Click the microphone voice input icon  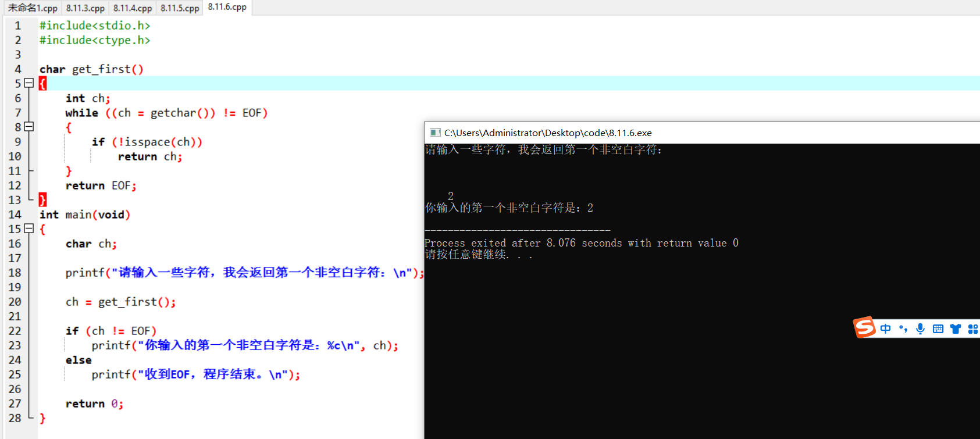920,329
